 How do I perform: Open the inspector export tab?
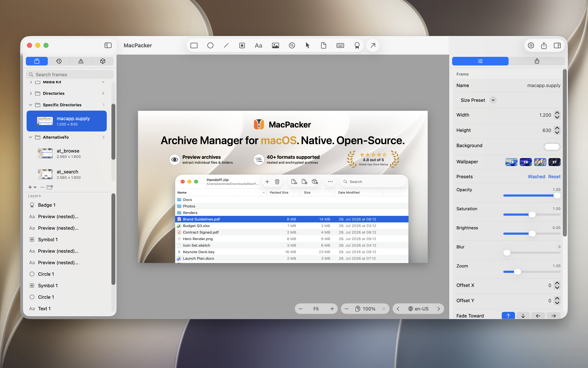tap(537, 61)
